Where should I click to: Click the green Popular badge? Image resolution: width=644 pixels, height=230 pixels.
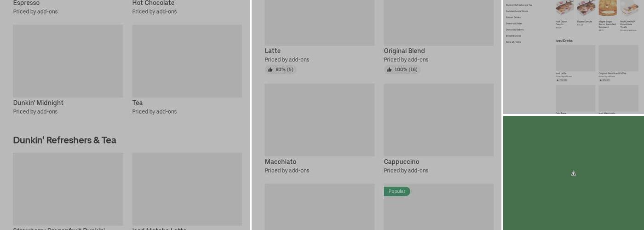(x=397, y=191)
